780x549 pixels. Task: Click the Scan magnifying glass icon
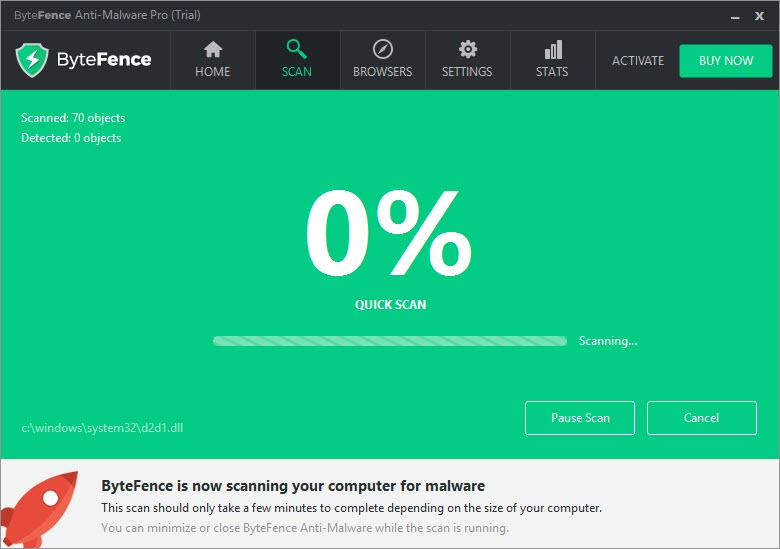(296, 49)
